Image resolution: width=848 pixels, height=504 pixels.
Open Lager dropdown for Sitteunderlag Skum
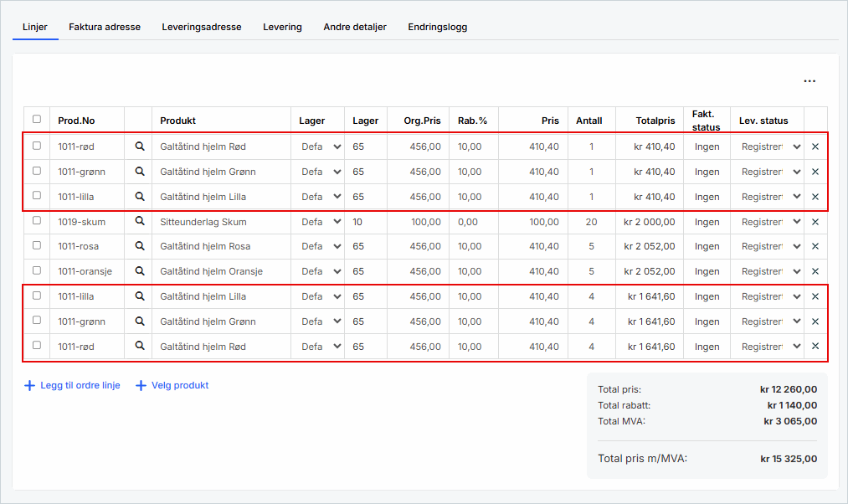[321, 222]
